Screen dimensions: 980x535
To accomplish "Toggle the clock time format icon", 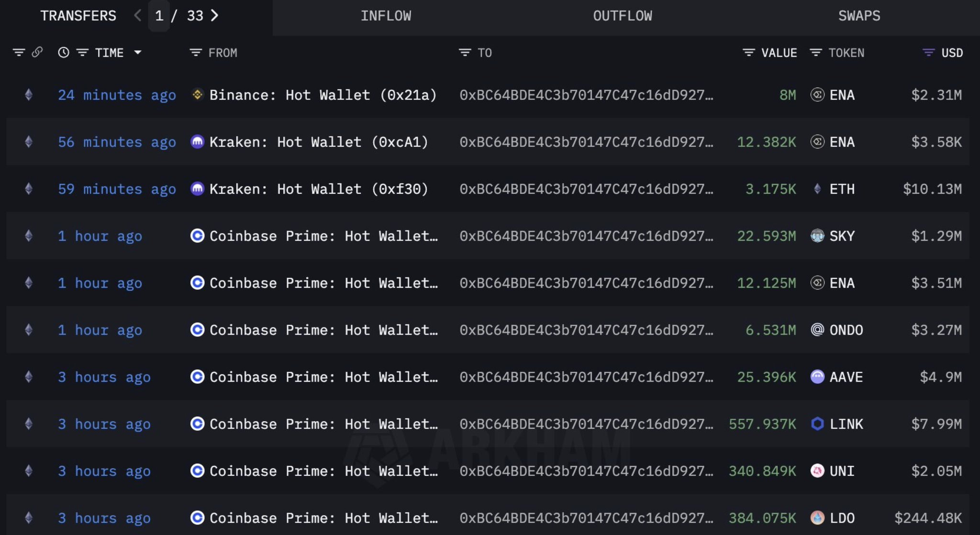I will coord(63,53).
